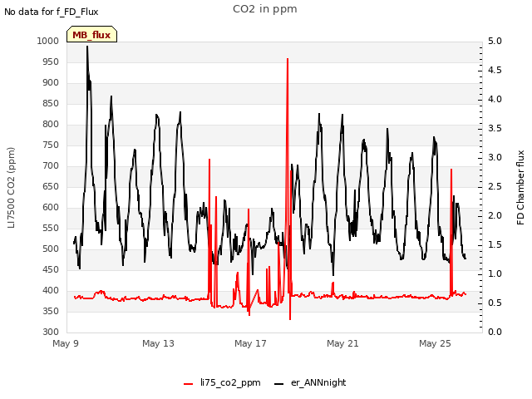Click the 1000 left axis label
532x399 pixels.
[x=48, y=41]
